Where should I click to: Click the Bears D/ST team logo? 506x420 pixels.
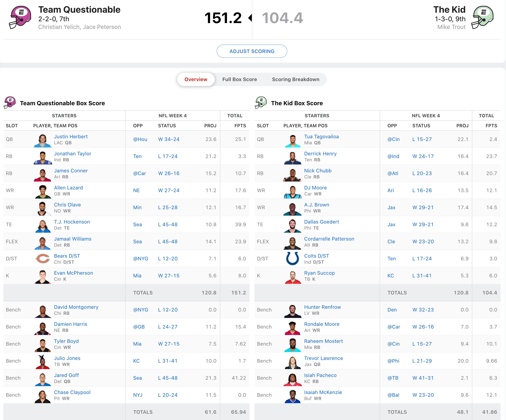click(43, 259)
